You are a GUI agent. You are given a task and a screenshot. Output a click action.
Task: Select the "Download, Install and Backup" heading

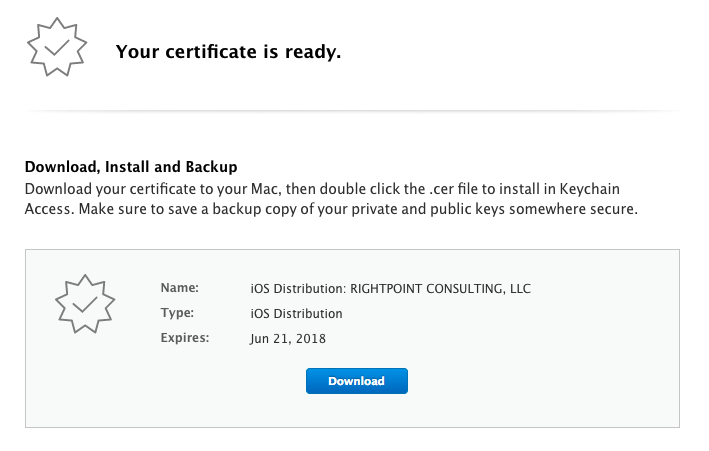(x=130, y=167)
